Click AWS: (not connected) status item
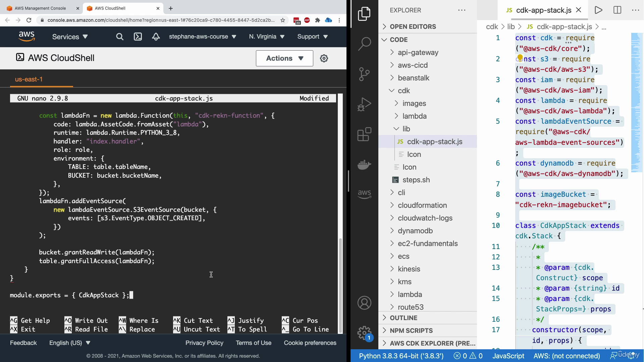Screen dimensions: 644x362 click(567, 356)
